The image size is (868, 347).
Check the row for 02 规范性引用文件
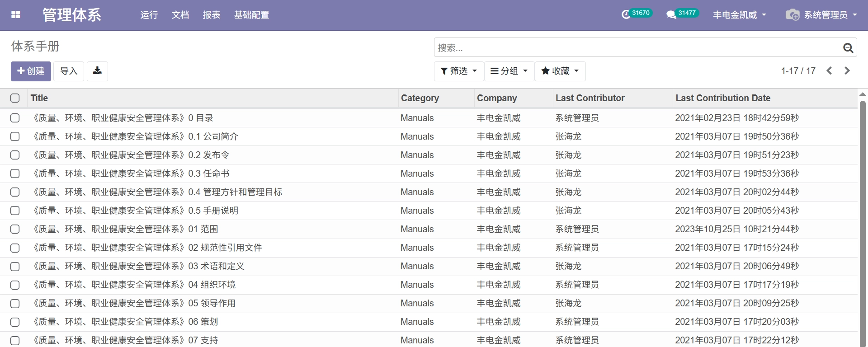pyautogui.click(x=15, y=248)
